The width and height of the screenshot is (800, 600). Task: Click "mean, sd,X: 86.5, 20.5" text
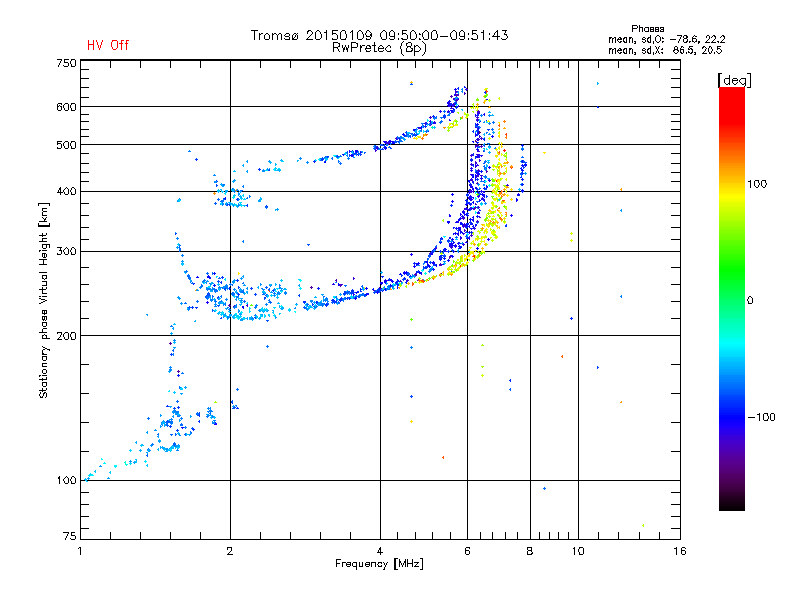tap(665, 50)
